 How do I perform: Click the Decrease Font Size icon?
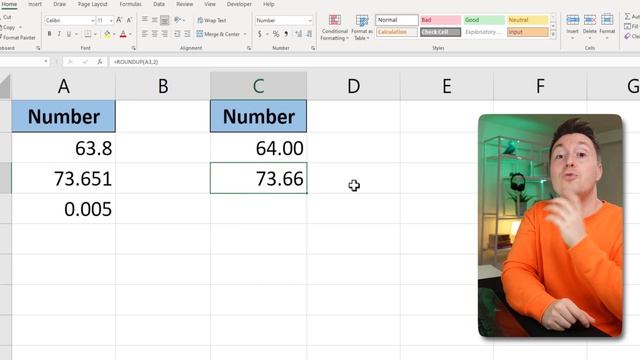coord(129,20)
